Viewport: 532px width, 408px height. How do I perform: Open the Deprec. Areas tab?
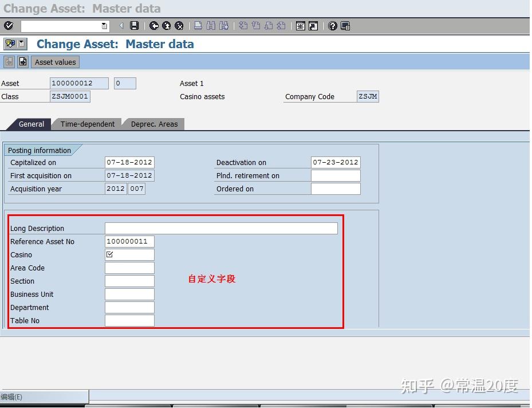(153, 124)
